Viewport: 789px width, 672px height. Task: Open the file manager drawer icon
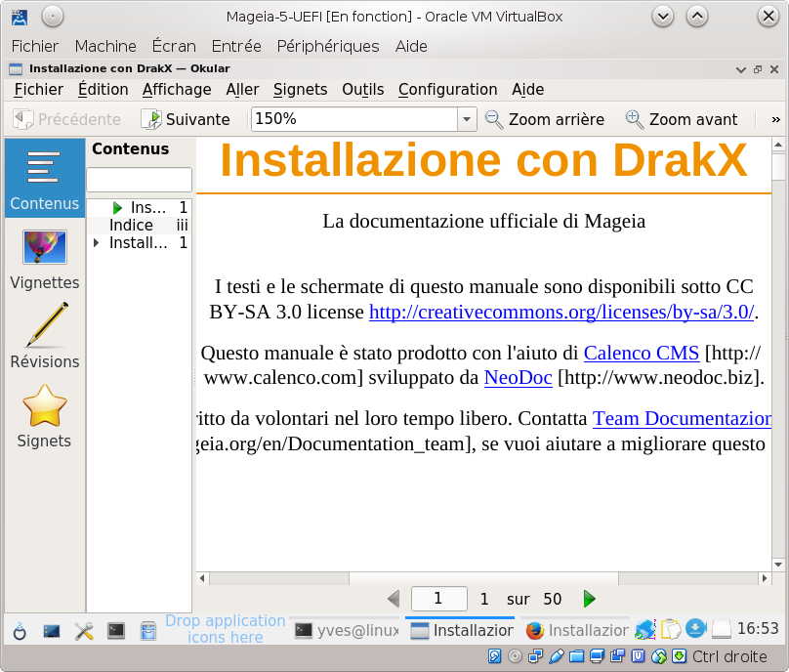pos(148,631)
